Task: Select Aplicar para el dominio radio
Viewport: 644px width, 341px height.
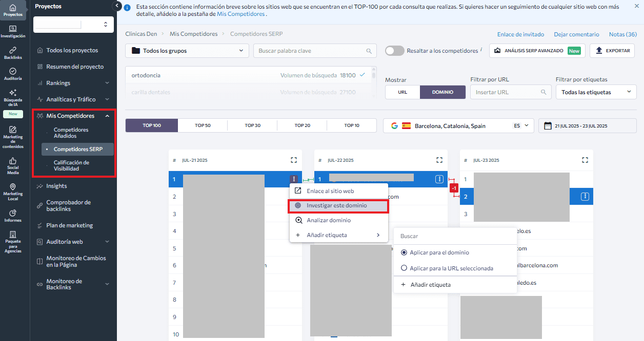Action: click(404, 252)
